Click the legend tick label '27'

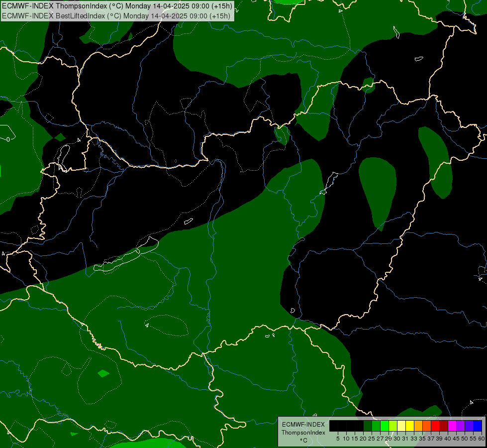click(x=380, y=439)
